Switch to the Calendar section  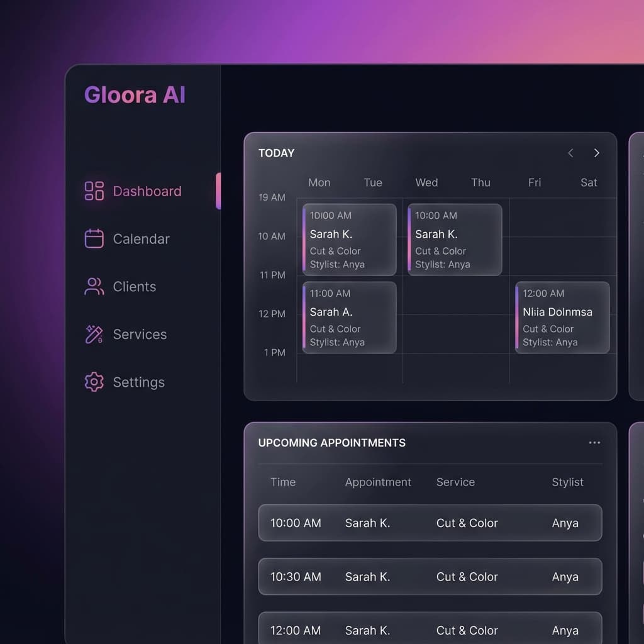141,238
